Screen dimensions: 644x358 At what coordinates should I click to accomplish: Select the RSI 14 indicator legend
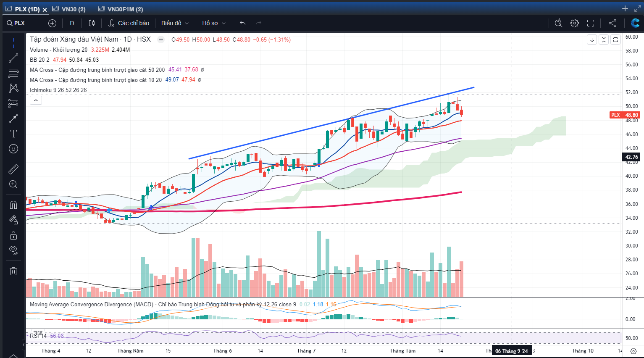click(x=38, y=336)
